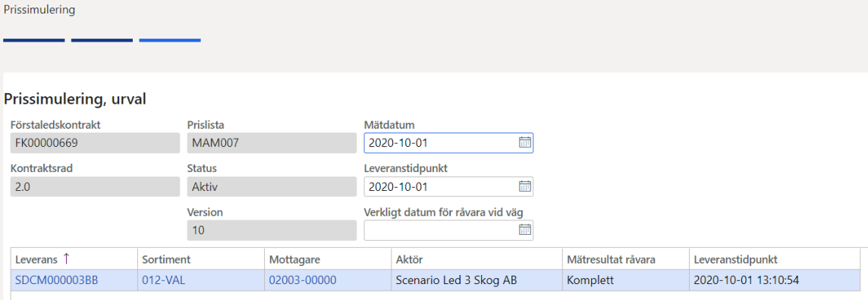868x300 pixels.
Task: Open the Leveranstidpunkt calendar picker
Action: (524, 186)
